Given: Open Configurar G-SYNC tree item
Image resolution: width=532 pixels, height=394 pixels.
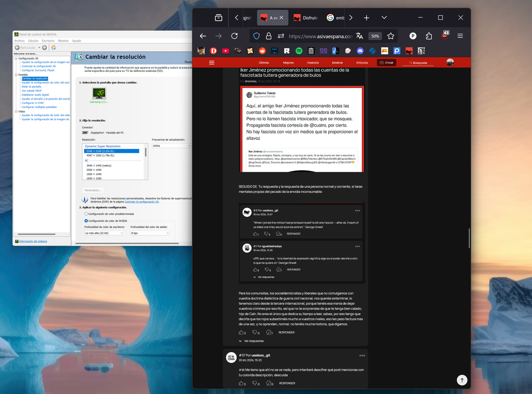Looking at the screenshot, I should pos(33,103).
